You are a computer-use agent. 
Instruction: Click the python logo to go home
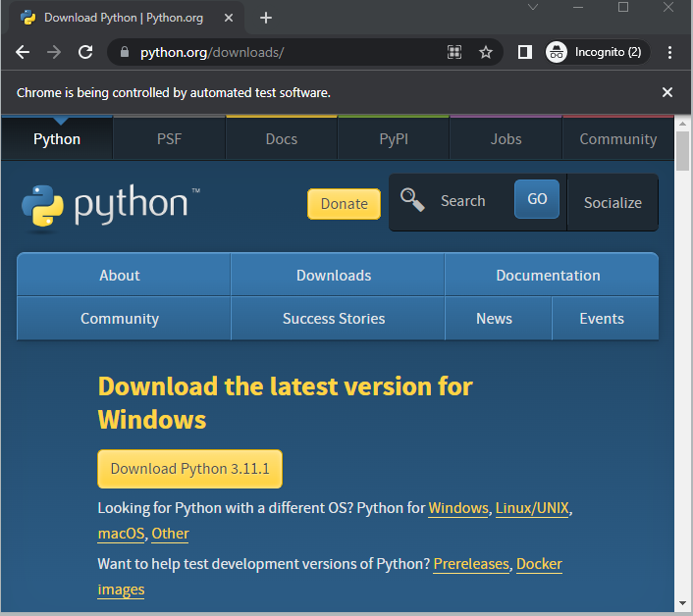click(x=111, y=206)
